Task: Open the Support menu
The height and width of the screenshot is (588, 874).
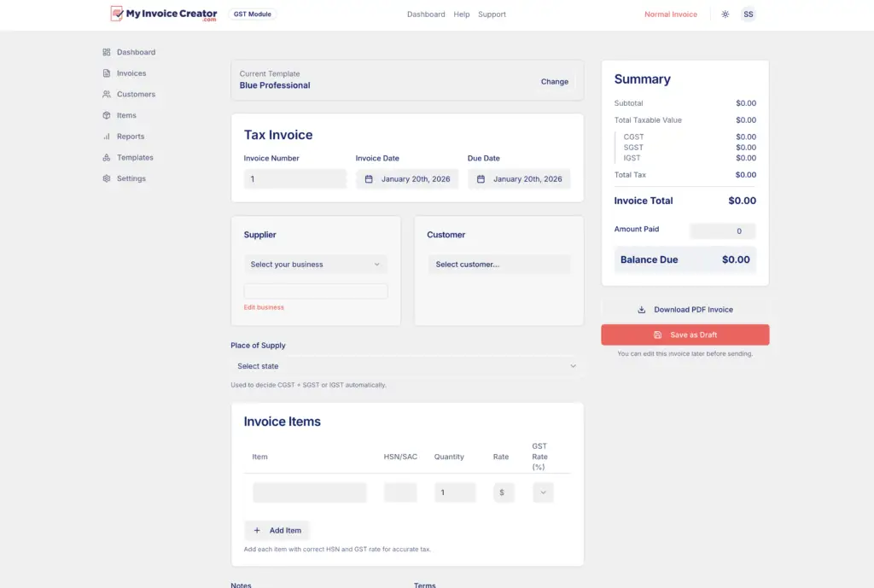Action: click(x=492, y=14)
